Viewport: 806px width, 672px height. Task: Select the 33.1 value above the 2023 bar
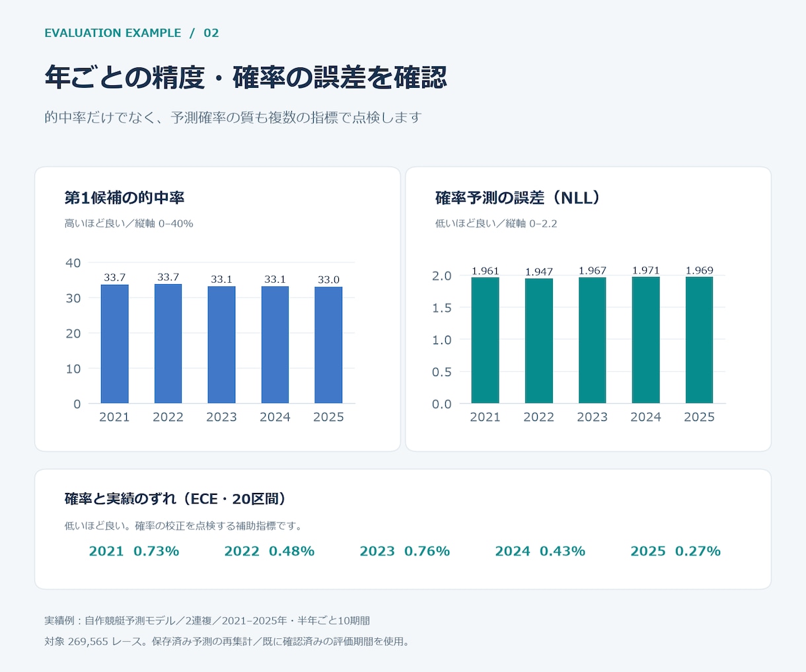[221, 280]
